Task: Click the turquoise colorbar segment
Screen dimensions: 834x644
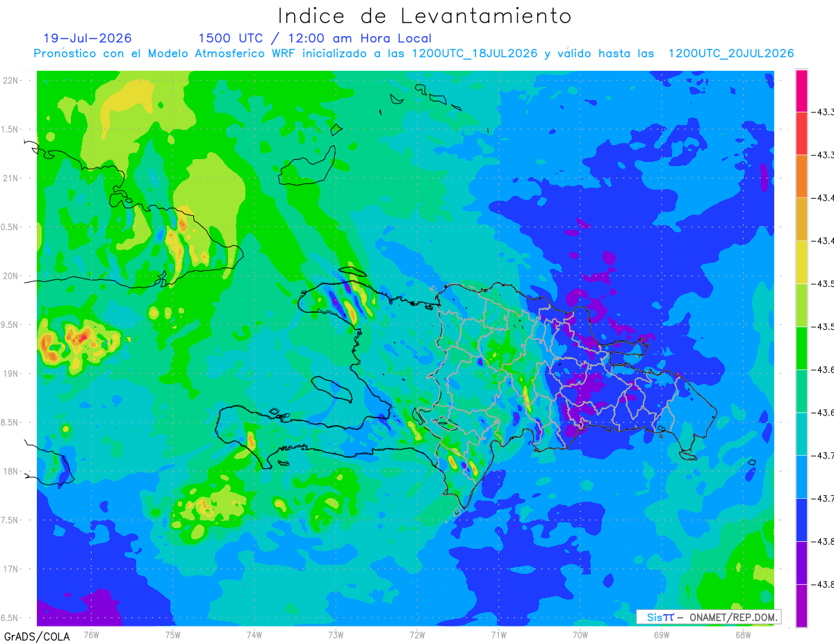Action: click(x=801, y=434)
